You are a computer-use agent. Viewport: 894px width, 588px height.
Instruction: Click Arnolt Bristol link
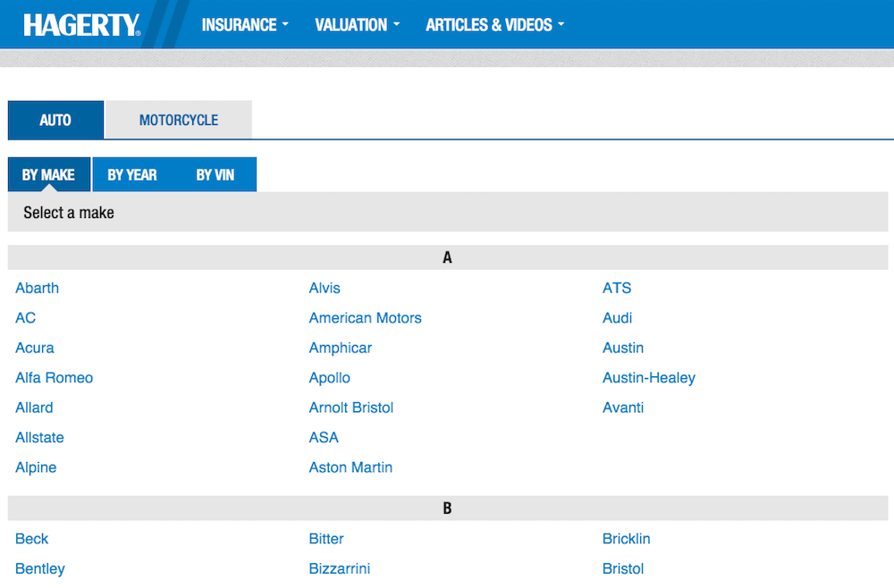coord(351,407)
